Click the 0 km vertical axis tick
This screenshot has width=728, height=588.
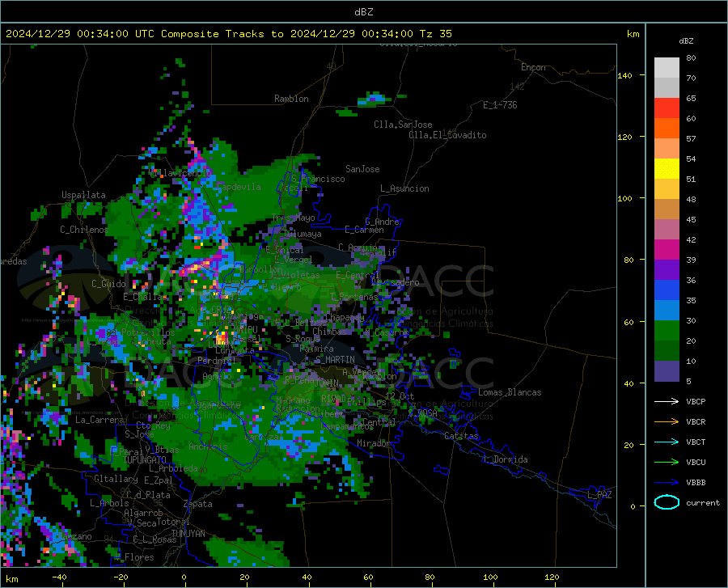point(633,506)
